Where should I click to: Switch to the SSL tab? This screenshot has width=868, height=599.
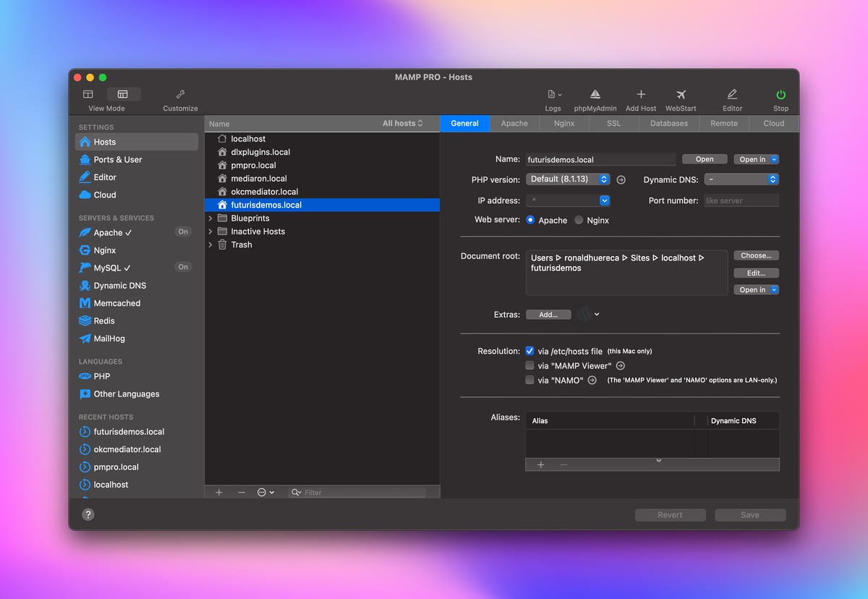click(x=614, y=124)
